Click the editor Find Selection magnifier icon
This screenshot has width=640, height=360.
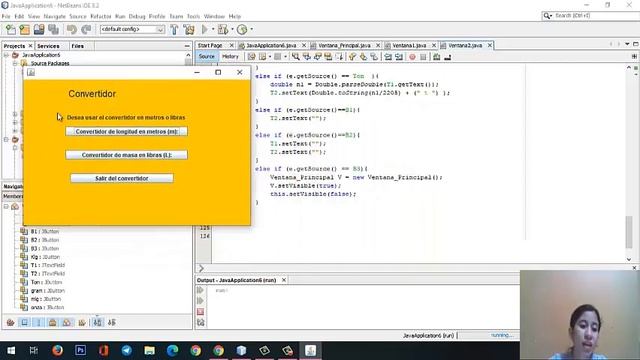[x=296, y=57]
